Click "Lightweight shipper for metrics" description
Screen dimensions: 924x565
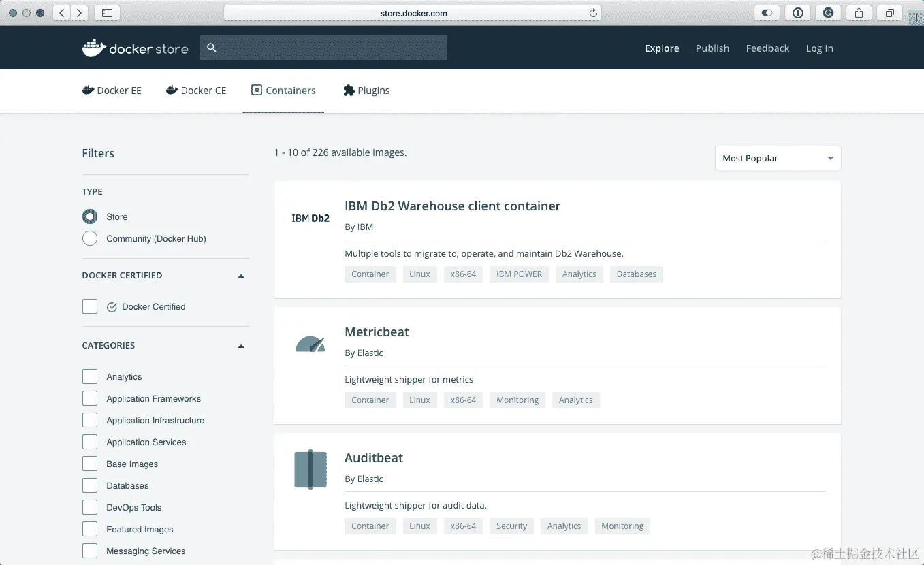click(x=409, y=379)
